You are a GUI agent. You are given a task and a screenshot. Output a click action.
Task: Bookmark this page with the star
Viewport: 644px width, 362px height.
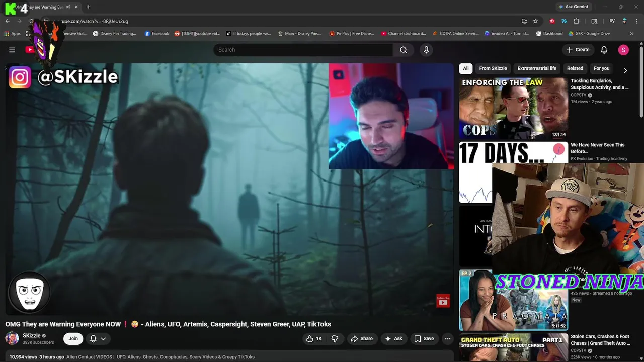[535, 21]
